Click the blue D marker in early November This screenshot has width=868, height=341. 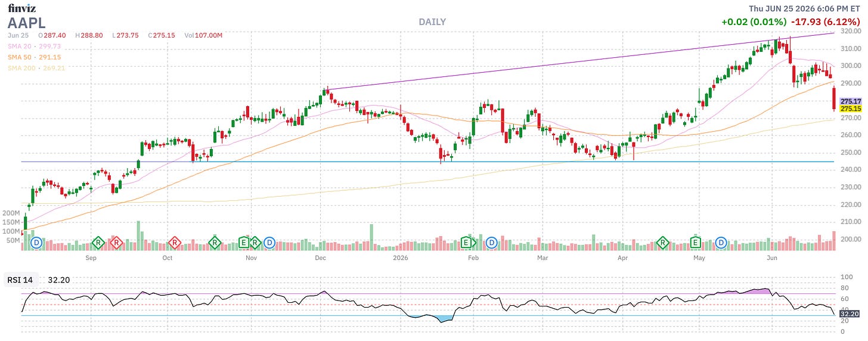point(269,243)
